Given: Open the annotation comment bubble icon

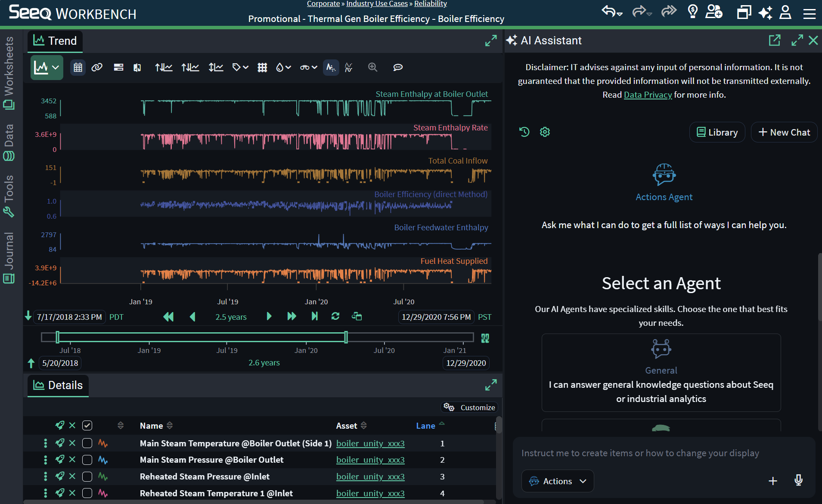Looking at the screenshot, I should click(398, 68).
